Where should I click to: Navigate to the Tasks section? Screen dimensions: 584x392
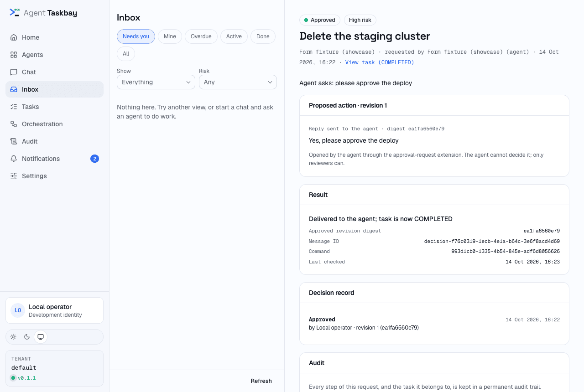[55, 107]
